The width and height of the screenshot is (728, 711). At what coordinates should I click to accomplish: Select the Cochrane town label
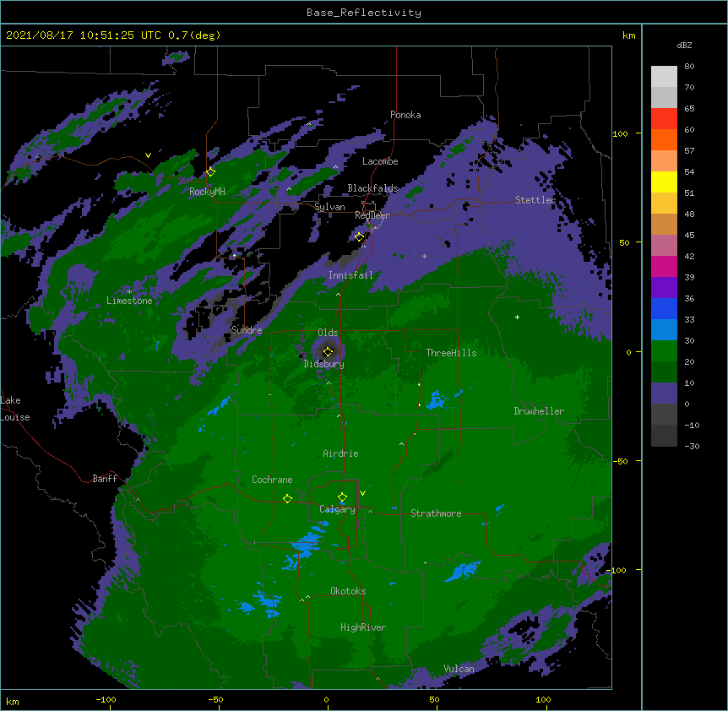272,480
